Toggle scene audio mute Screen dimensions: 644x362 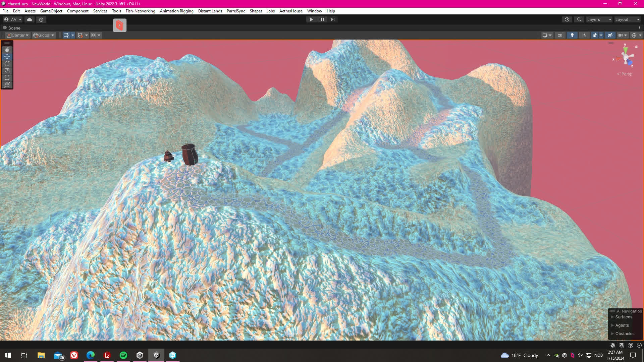point(584,35)
